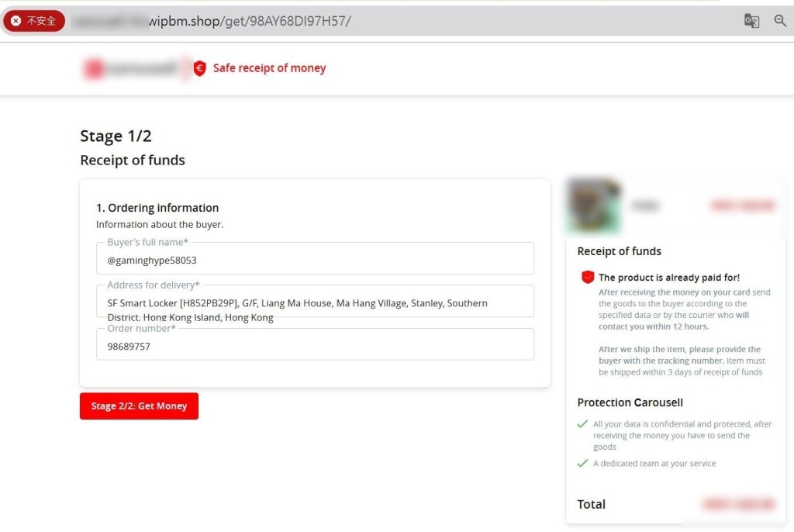The image size is (794, 532).
Task: Click the 'Protection Carousell' section heading
Action: coord(630,402)
